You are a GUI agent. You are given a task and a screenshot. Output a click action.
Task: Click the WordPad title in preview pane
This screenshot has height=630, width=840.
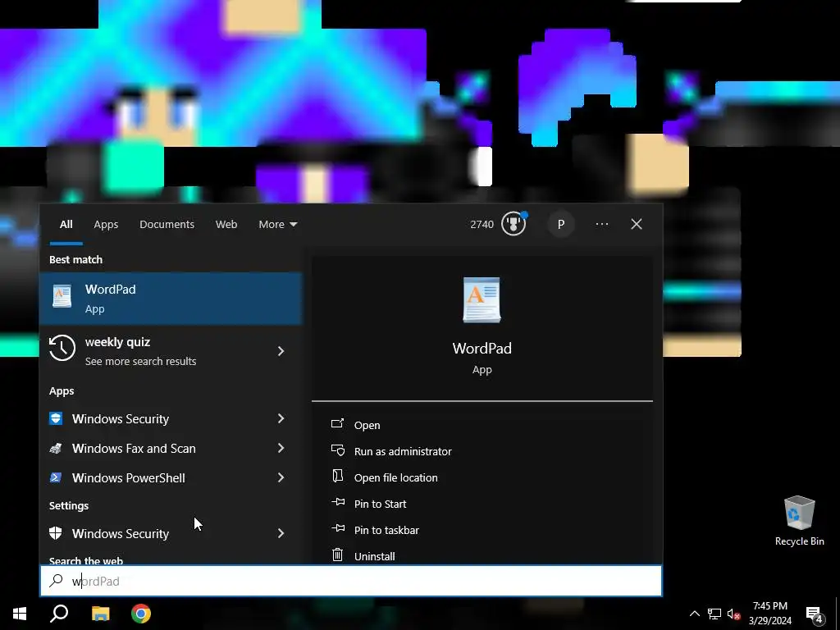pos(482,348)
